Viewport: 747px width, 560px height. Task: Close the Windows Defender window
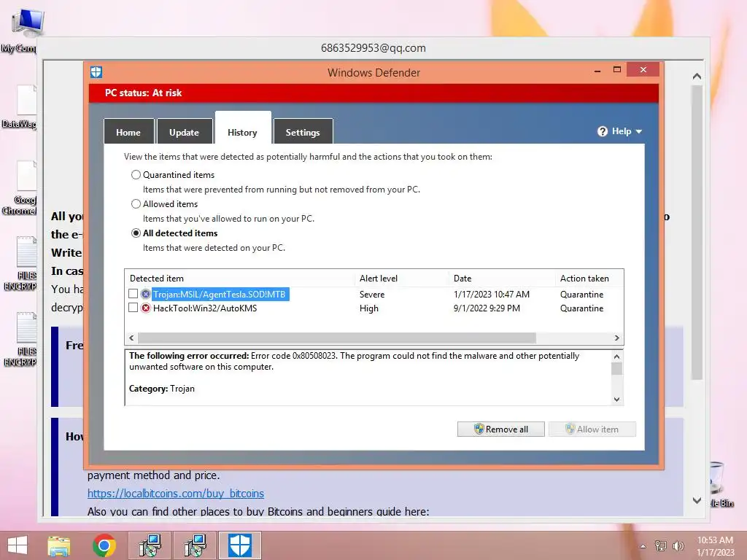click(643, 69)
